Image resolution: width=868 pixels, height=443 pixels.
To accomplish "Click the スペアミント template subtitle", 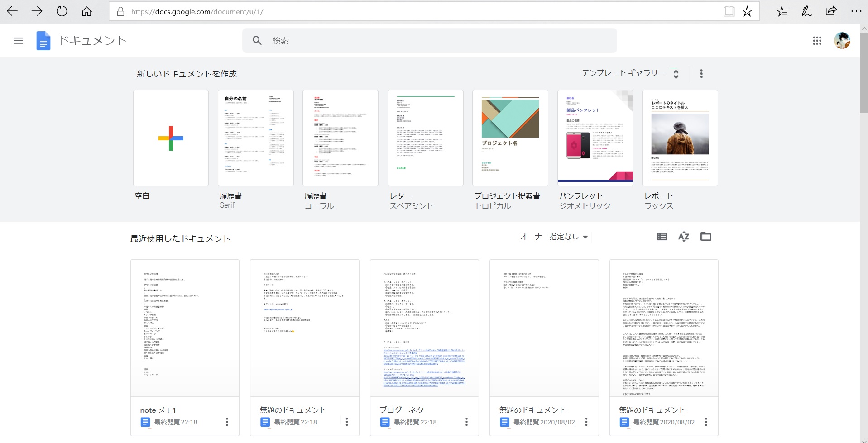I will tap(412, 206).
